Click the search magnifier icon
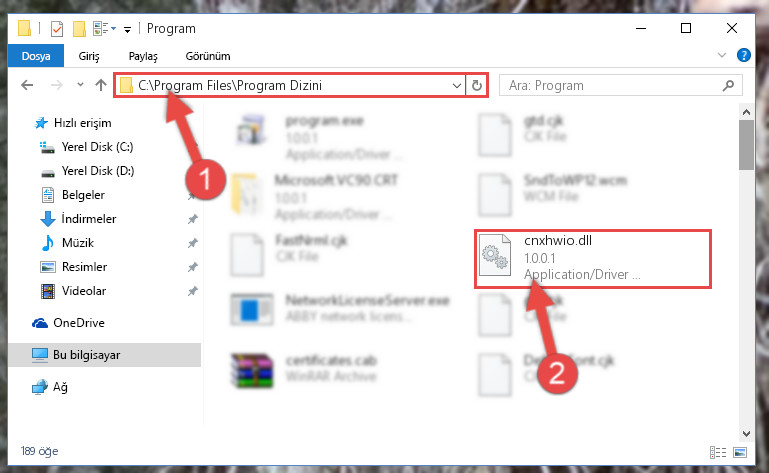This screenshot has height=473, width=769. point(728,85)
